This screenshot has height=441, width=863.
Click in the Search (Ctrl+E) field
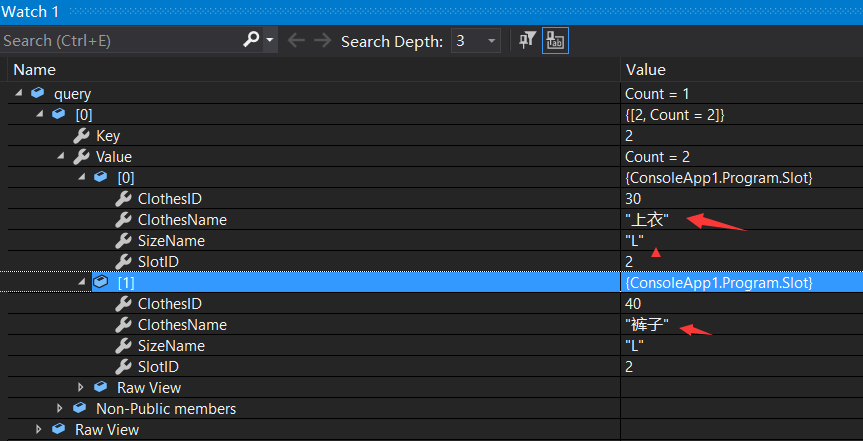120,41
